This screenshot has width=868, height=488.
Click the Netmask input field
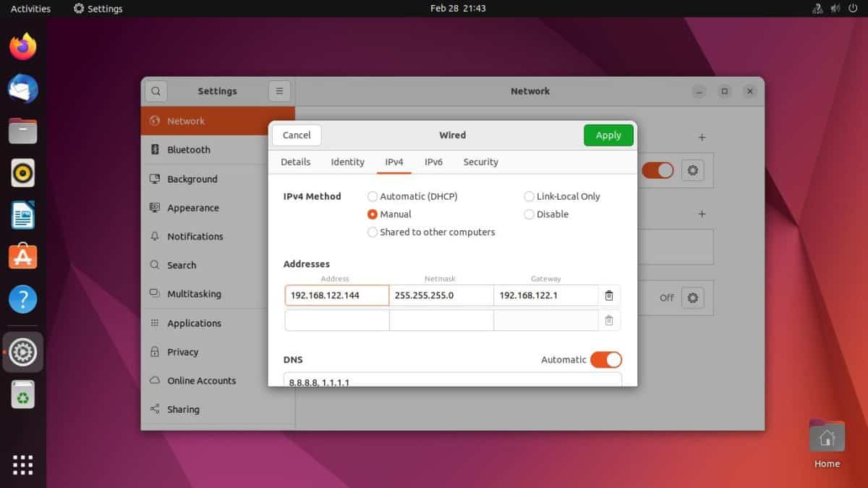tap(441, 295)
